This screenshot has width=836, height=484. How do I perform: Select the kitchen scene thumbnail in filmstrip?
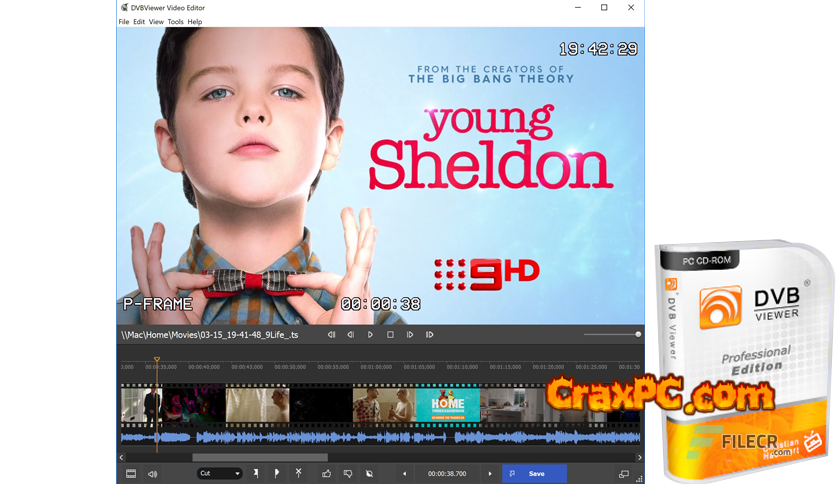[x=512, y=405]
